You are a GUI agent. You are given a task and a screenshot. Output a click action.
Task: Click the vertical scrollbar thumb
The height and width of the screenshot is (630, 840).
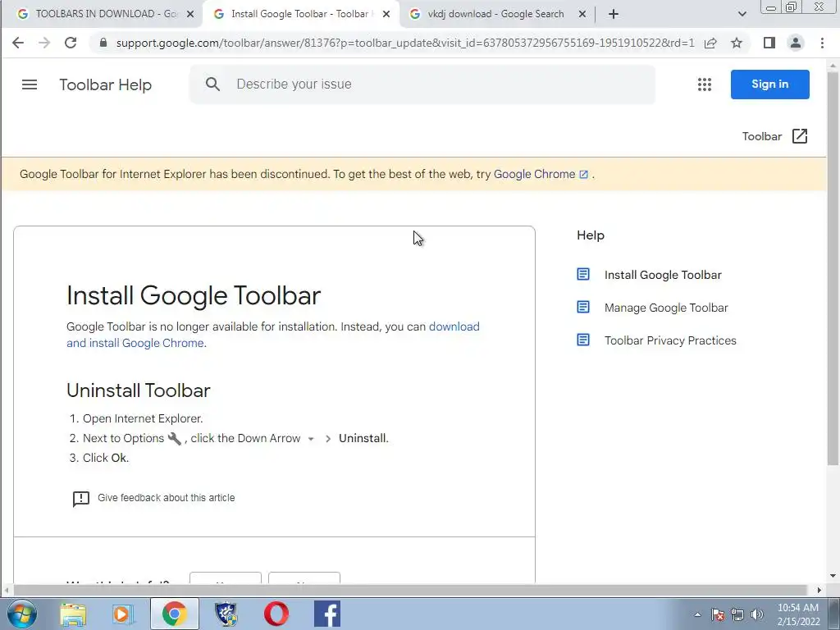(833, 268)
